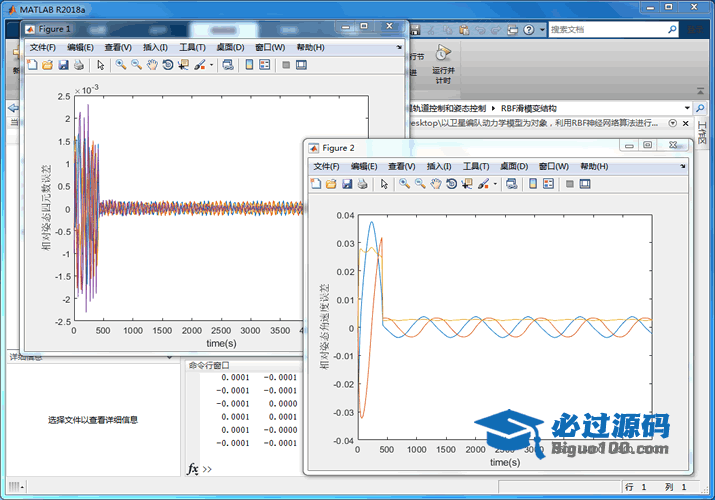The image size is (715, 500).
Task: Open 工具(T) menu in Figure 1
Action: [192, 47]
